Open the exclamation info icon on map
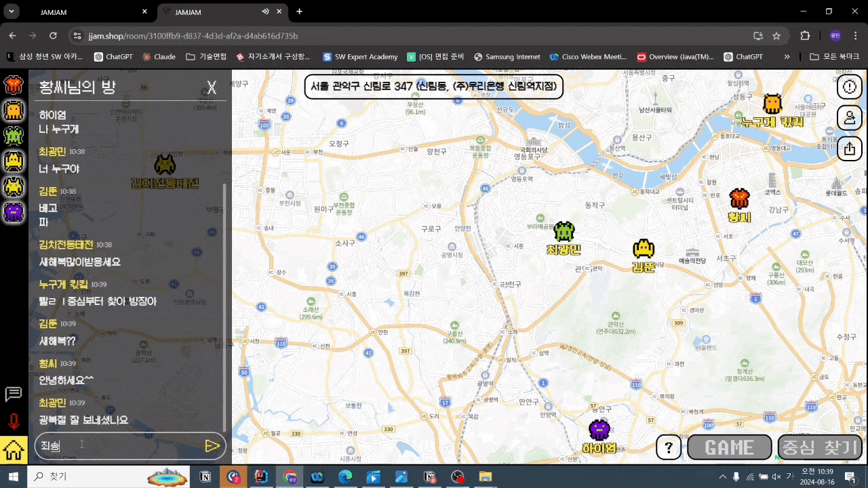The height and width of the screenshot is (488, 868). 850,87
